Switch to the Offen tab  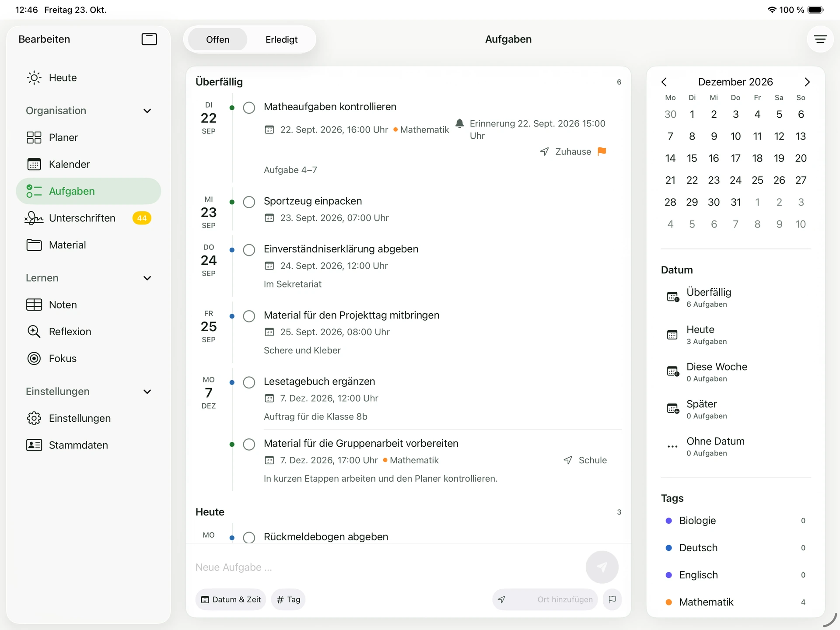(217, 40)
